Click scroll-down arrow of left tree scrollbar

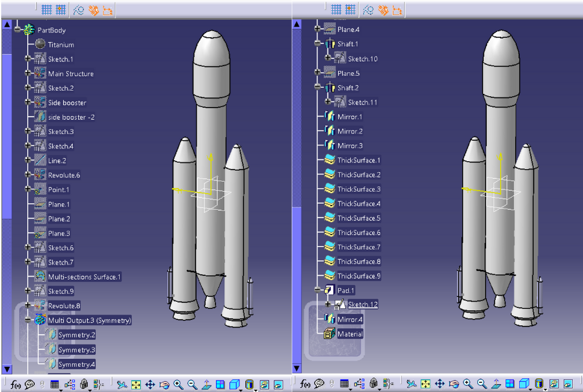click(7, 369)
